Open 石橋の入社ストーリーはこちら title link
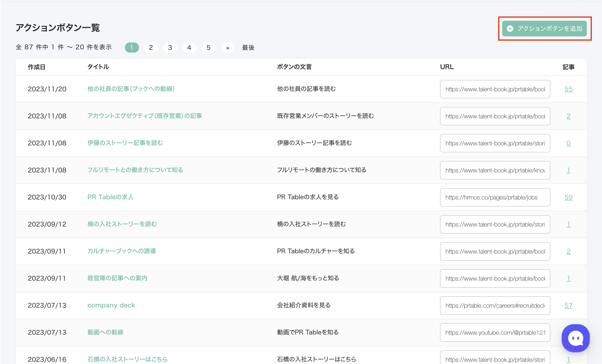602x364 pixels. pos(127,359)
